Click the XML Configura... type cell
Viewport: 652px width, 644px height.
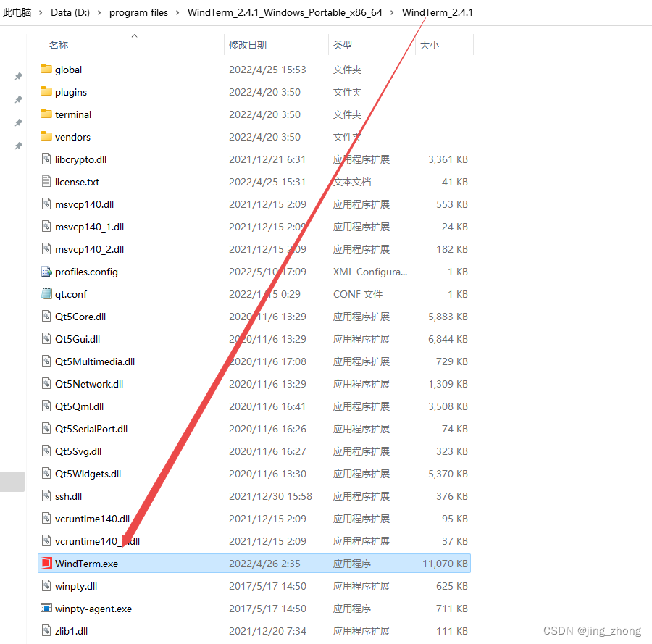(370, 272)
